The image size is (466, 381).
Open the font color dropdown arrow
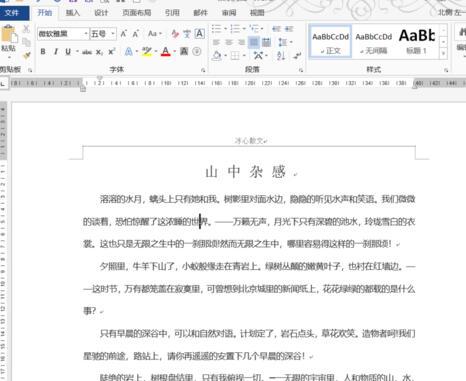175,52
